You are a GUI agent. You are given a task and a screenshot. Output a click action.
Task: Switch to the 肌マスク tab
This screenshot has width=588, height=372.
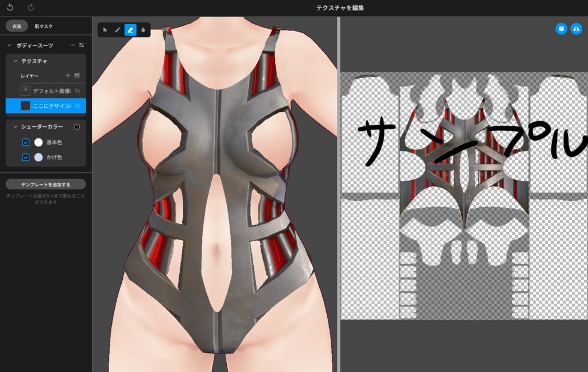(44, 26)
